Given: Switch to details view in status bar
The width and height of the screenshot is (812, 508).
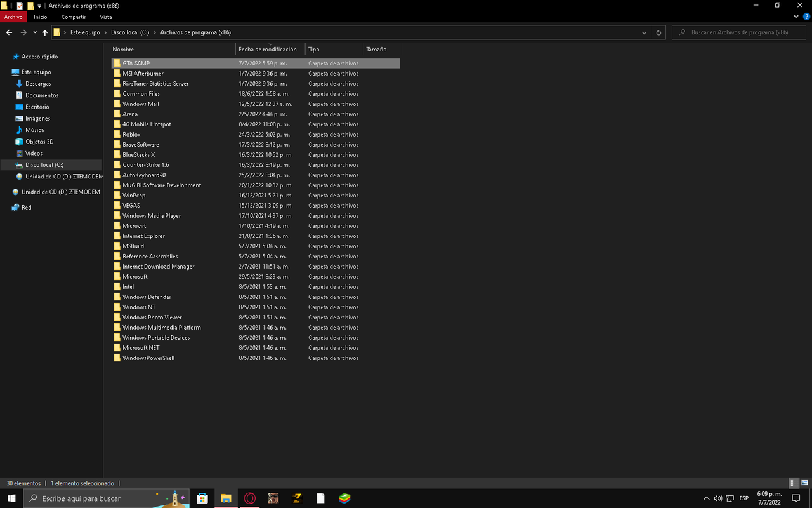Looking at the screenshot, I should pos(794,483).
